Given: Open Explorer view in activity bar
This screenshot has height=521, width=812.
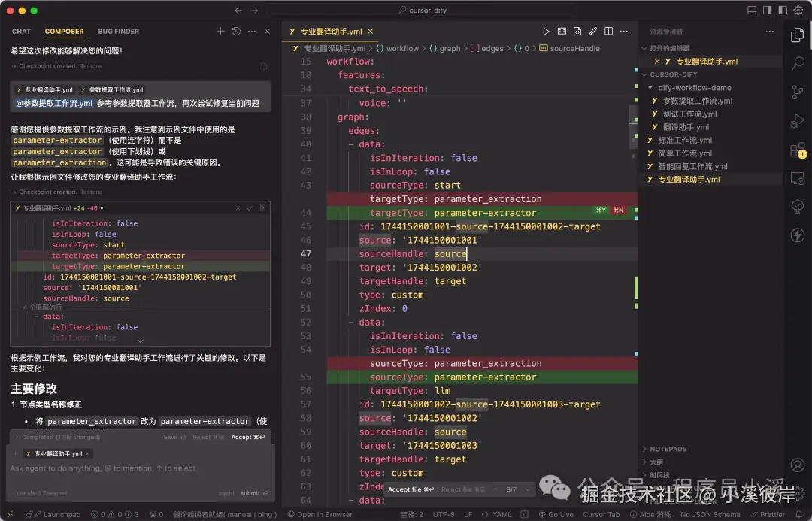Looking at the screenshot, I should pyautogui.click(x=798, y=35).
